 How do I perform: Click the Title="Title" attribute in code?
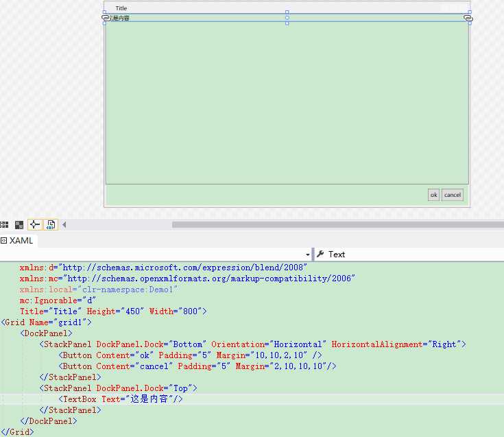click(x=51, y=311)
